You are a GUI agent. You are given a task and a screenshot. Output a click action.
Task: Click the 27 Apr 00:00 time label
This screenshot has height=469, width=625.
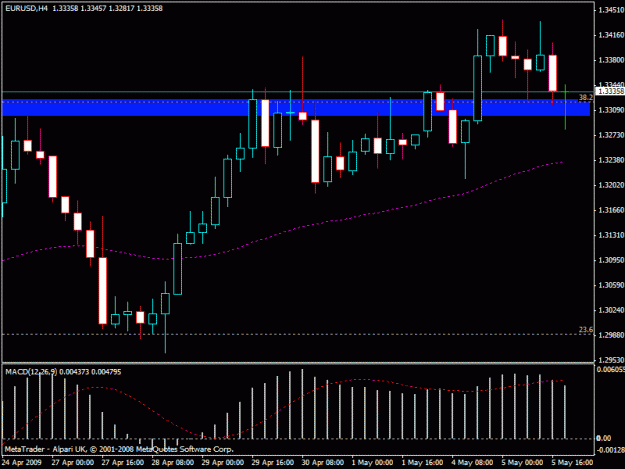click(73, 463)
